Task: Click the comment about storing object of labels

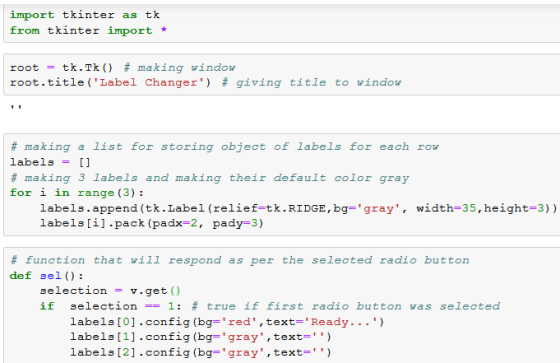Action: tap(224, 146)
